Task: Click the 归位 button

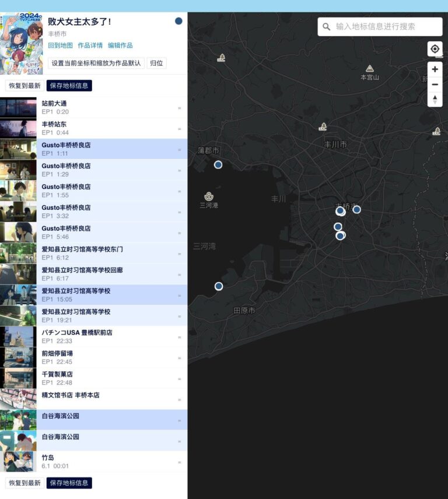Action: click(x=156, y=63)
